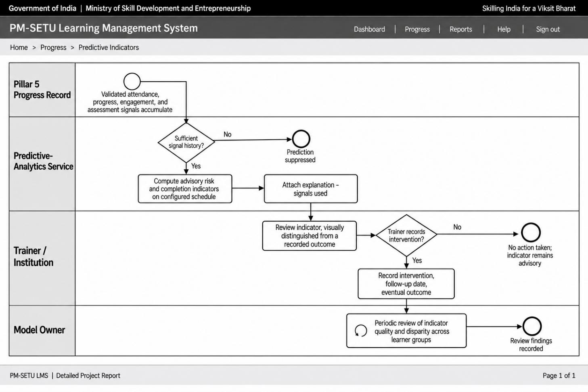This screenshot has width=588, height=392.
Task: Select the Prediction suppressed end event circle
Action: (x=301, y=139)
